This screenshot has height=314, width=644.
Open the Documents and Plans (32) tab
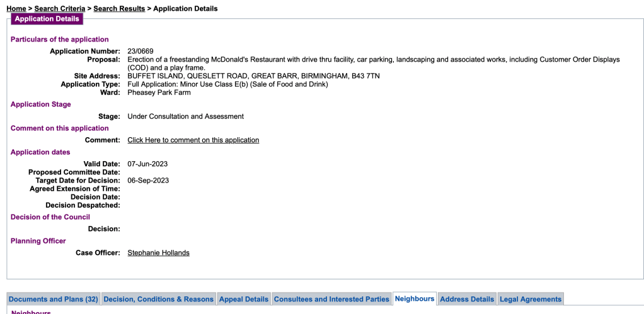coord(54,300)
